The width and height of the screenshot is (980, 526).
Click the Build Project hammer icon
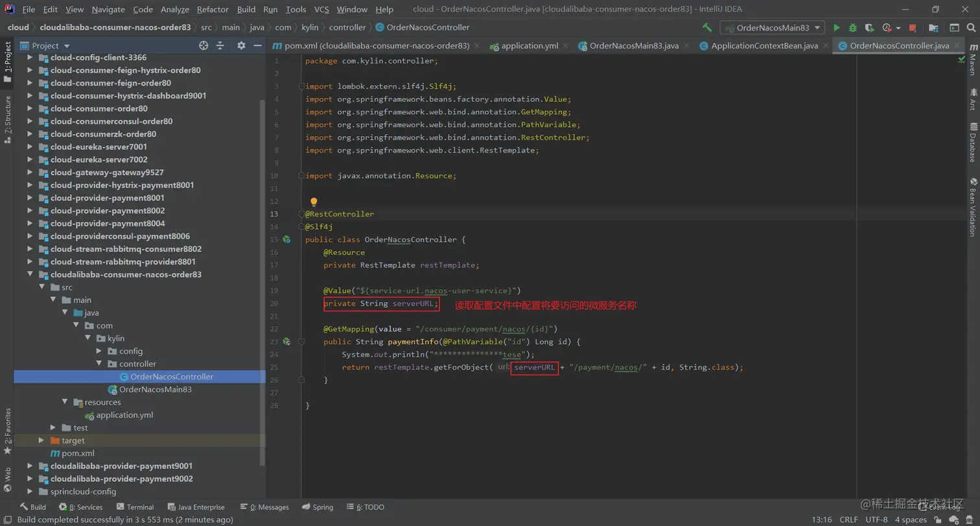[x=707, y=28]
